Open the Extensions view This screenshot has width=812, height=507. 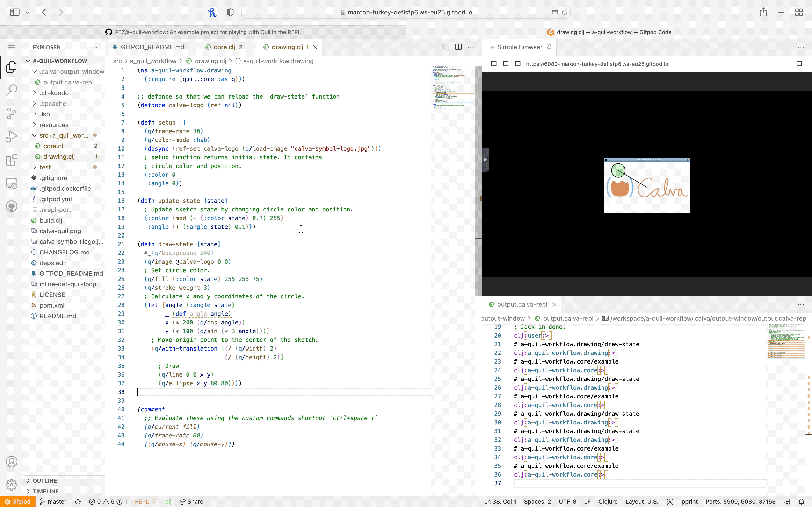11,160
